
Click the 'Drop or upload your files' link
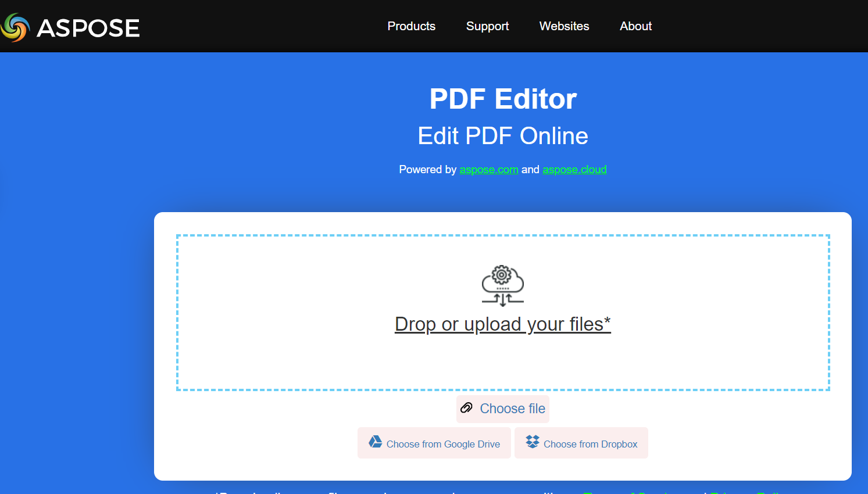[x=502, y=324]
